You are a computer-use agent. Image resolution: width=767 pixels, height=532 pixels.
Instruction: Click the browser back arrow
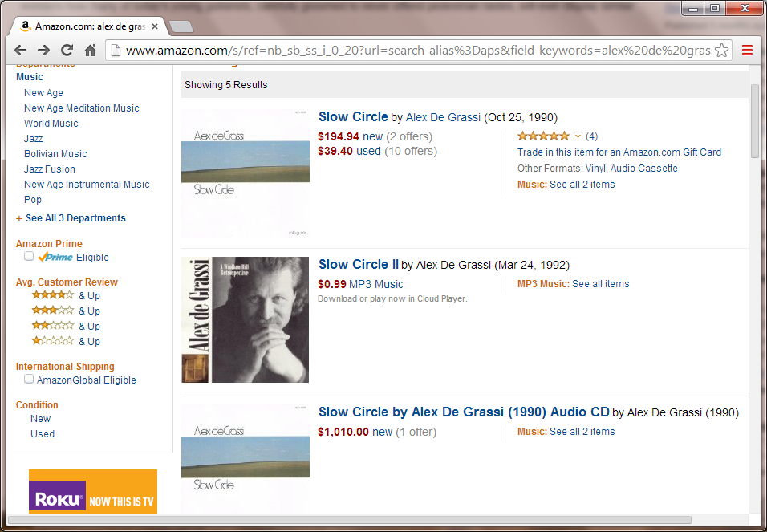click(21, 51)
